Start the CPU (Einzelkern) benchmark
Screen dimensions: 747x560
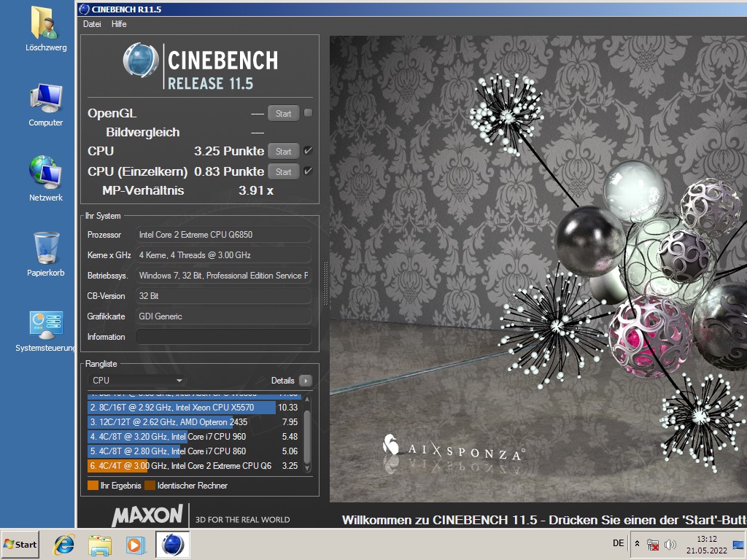pyautogui.click(x=284, y=171)
